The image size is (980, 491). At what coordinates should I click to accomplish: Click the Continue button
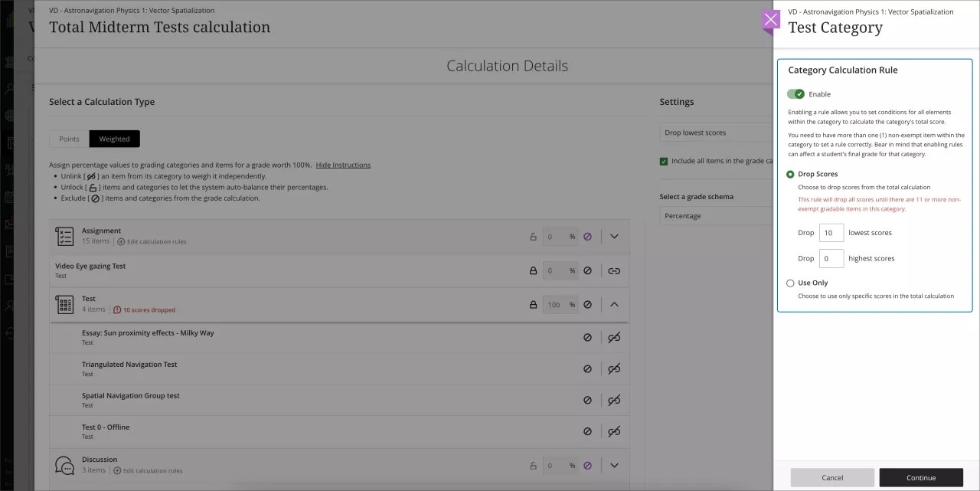921,477
